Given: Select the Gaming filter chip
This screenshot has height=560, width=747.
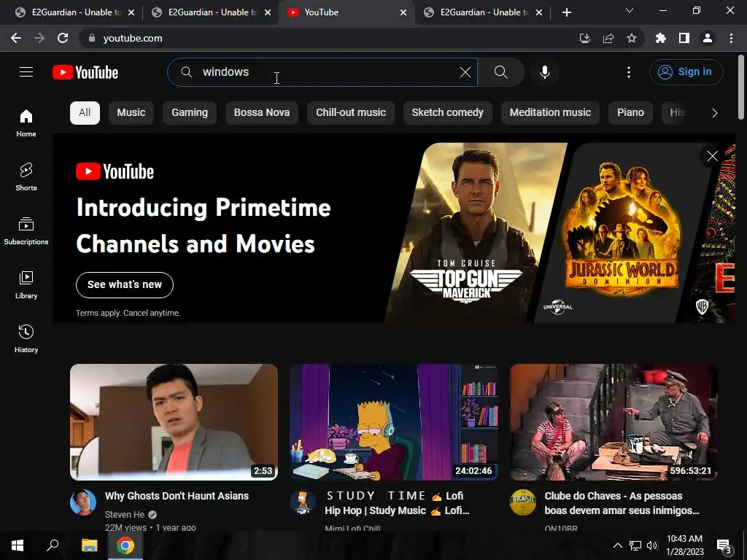Looking at the screenshot, I should click(190, 113).
